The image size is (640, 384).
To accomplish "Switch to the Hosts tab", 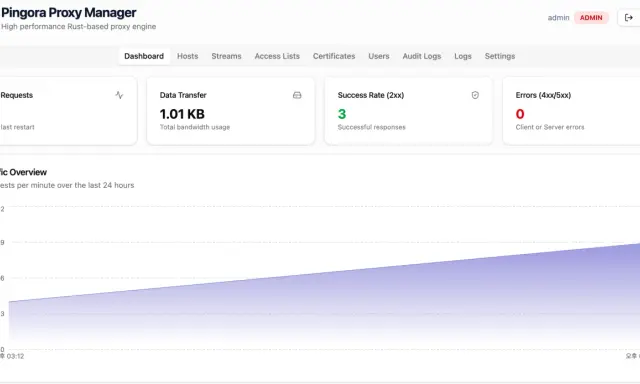I will 187,56.
